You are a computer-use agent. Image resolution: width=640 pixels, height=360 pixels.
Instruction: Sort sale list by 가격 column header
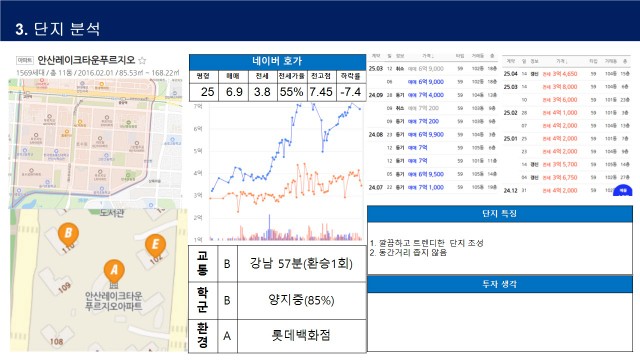(428, 56)
